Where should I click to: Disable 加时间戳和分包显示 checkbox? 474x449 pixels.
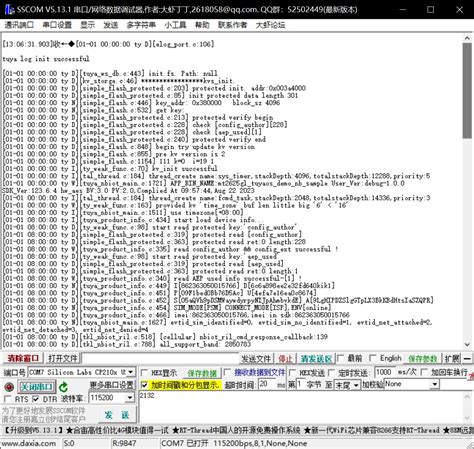click(x=144, y=385)
